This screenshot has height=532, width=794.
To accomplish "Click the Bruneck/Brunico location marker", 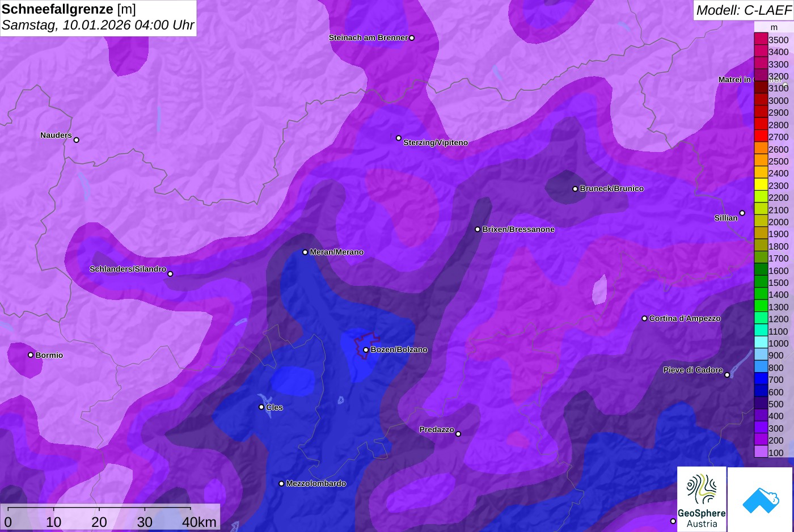I will pos(575,189).
